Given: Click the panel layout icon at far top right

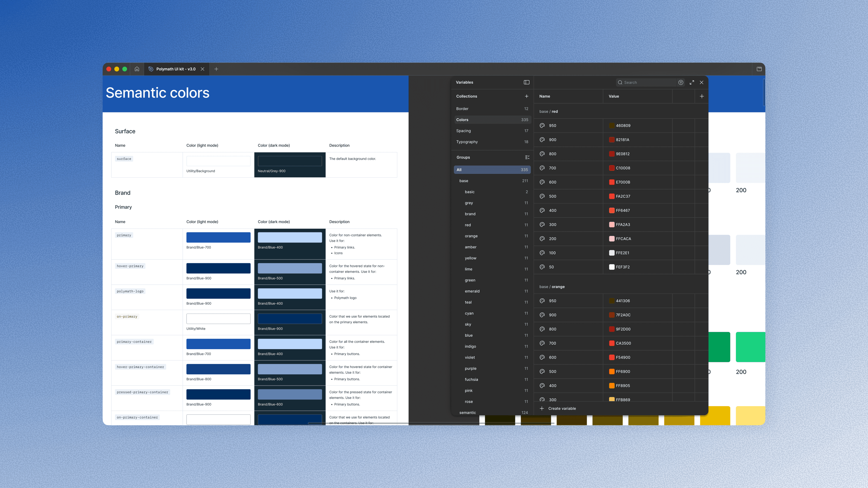Looking at the screenshot, I should [759, 69].
